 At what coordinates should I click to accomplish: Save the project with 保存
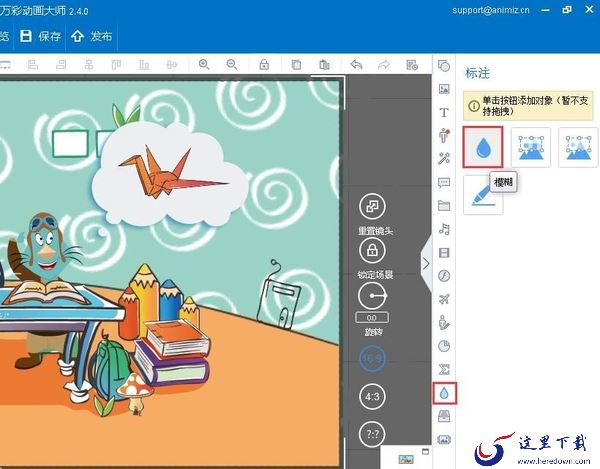point(40,36)
